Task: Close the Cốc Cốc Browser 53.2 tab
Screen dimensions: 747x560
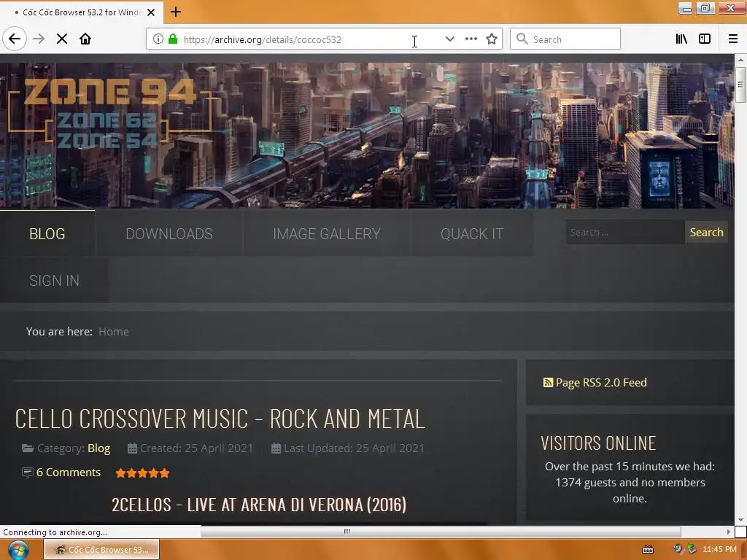Action: click(x=151, y=12)
